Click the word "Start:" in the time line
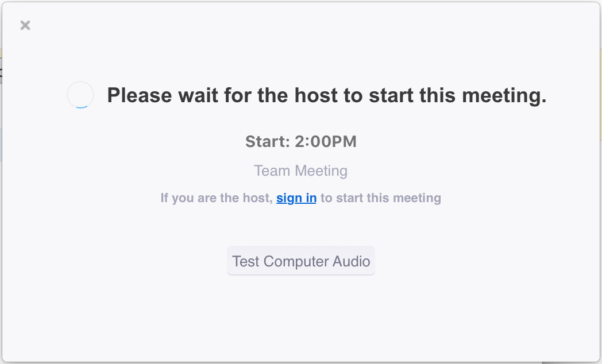 coord(268,141)
